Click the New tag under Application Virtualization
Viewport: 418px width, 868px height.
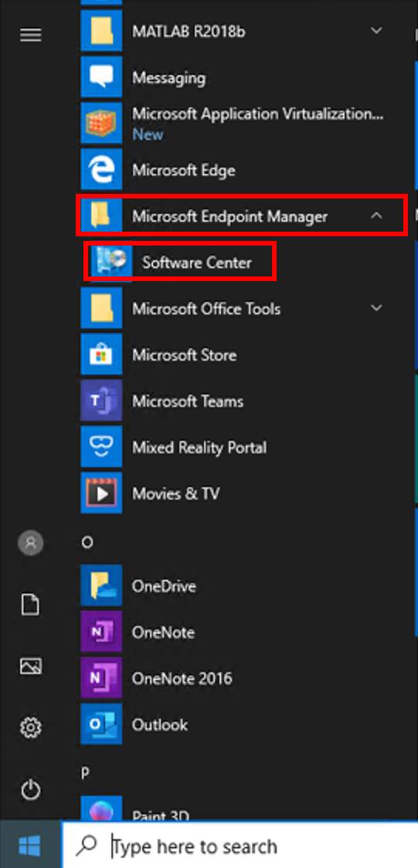[x=148, y=134]
